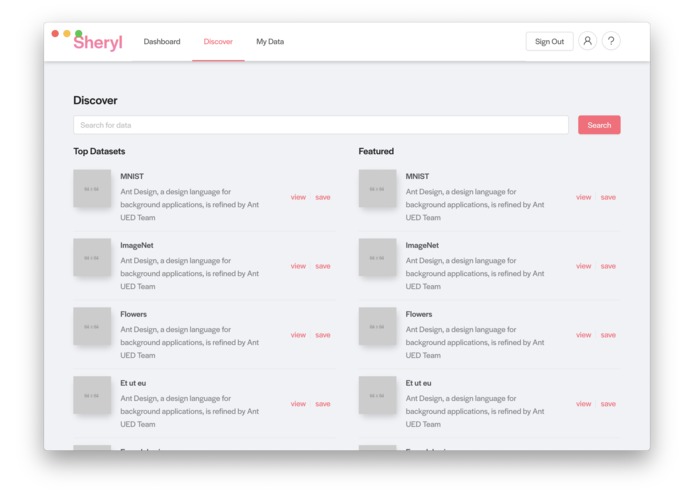Click the Sign Out button

click(549, 41)
